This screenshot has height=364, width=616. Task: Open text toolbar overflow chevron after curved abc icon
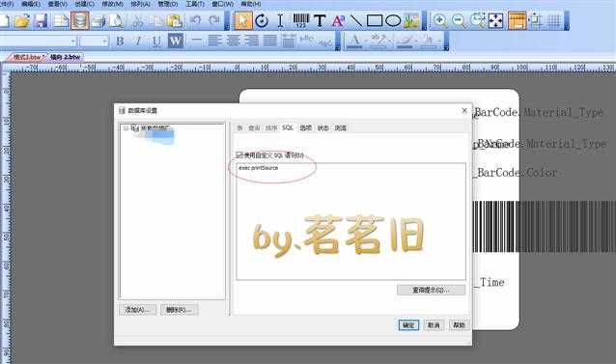(x=338, y=42)
